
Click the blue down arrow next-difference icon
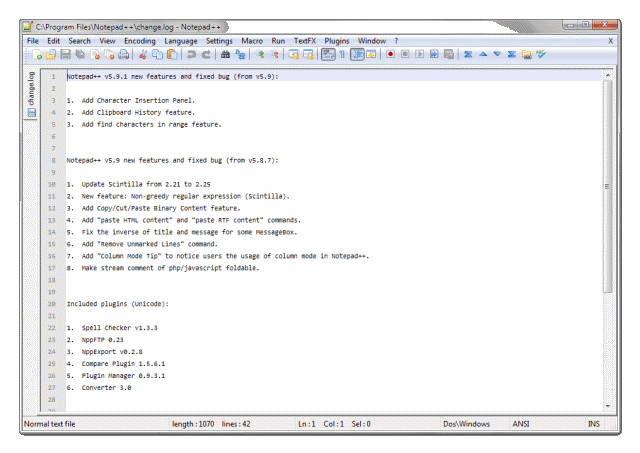(497, 54)
